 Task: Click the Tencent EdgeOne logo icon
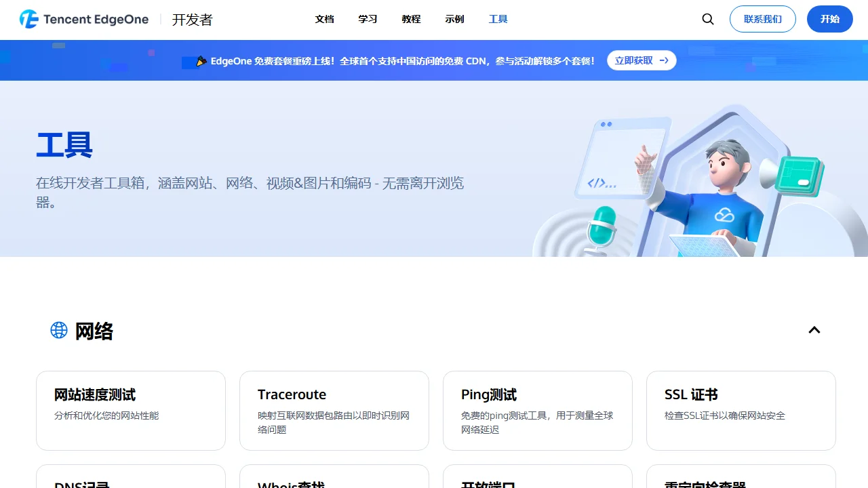28,19
